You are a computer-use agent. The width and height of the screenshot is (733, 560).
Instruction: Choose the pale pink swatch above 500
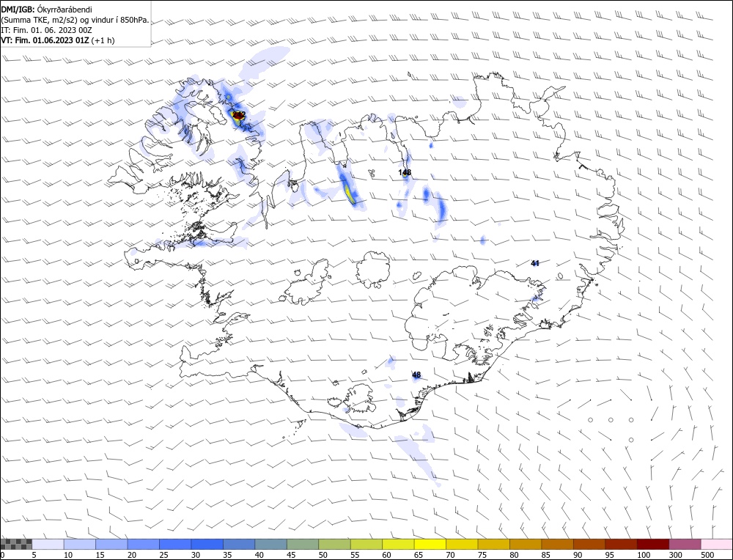[716, 544]
